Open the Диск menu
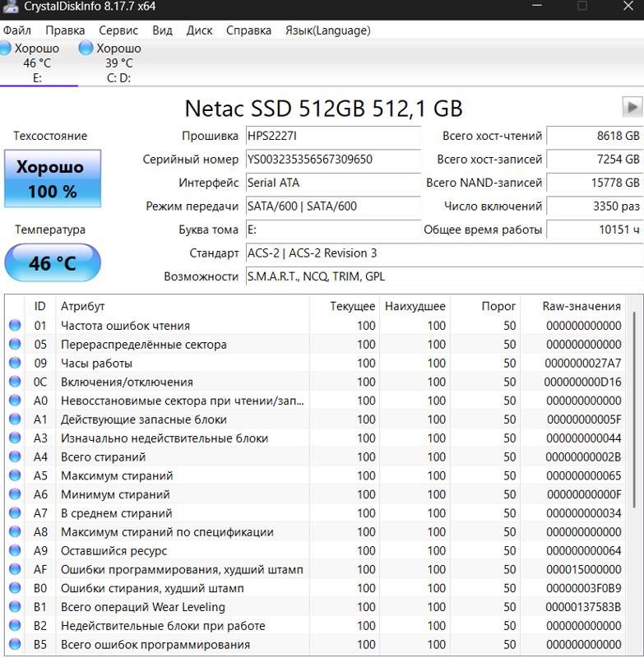 click(200, 30)
